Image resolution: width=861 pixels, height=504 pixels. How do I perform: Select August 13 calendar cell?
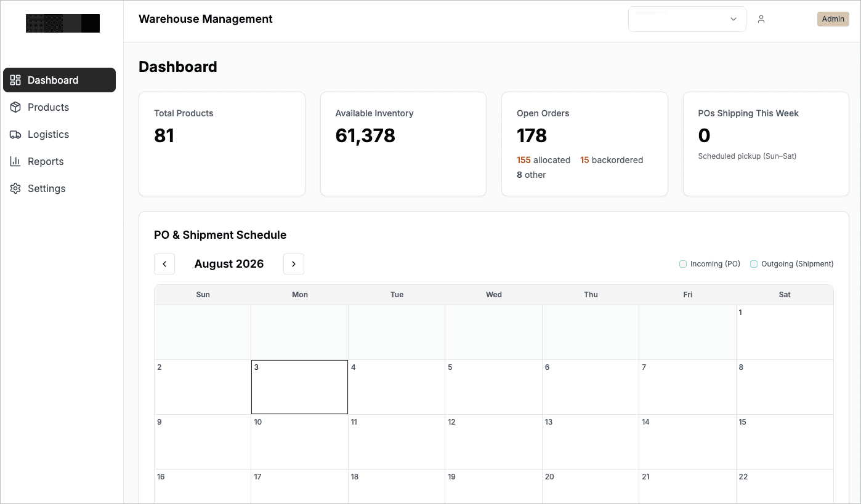pyautogui.click(x=591, y=442)
